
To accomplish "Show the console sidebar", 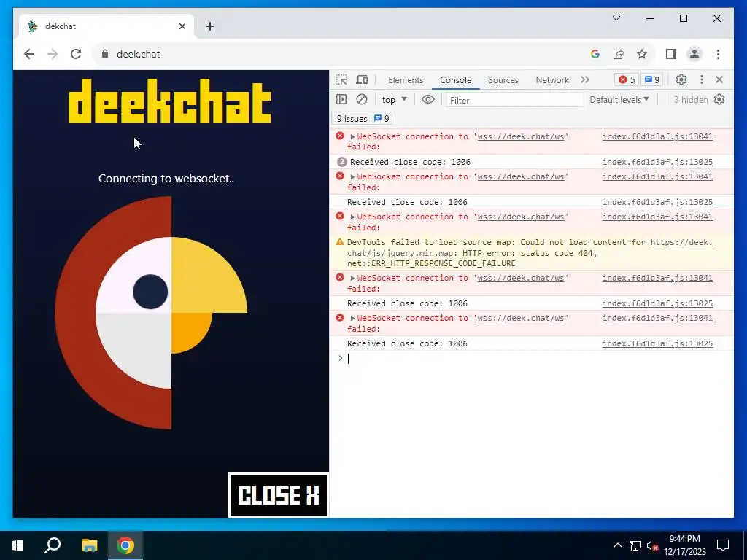I will tap(341, 99).
